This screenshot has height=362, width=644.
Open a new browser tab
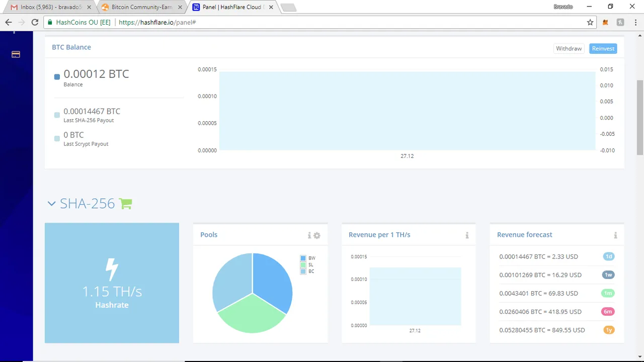(x=288, y=8)
